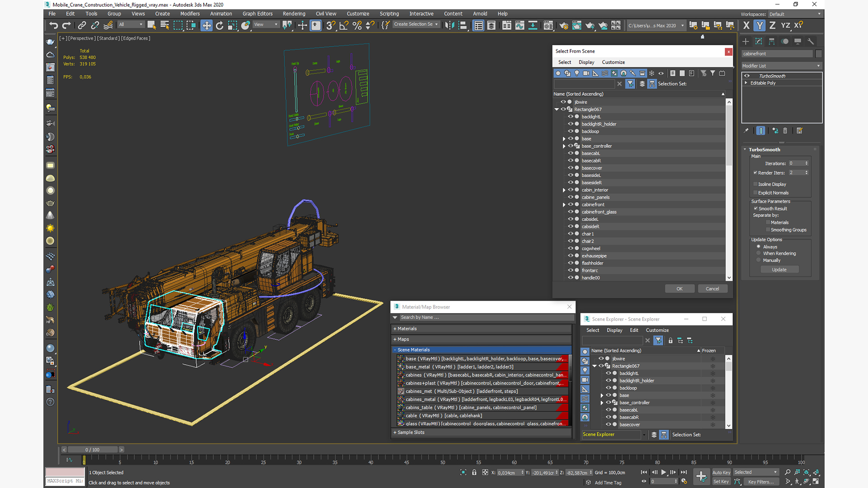Screen dimensions: 868x488
Task: Restrict to X axis
Action: pos(746,25)
